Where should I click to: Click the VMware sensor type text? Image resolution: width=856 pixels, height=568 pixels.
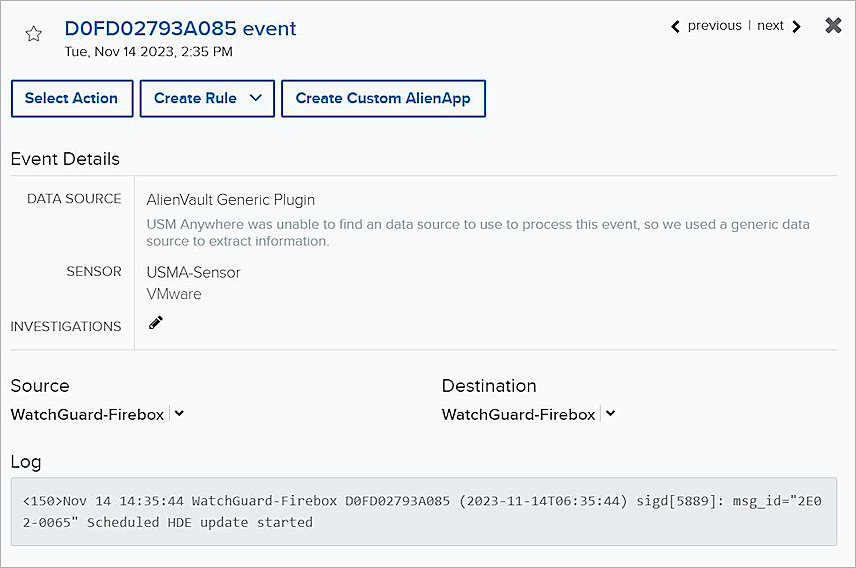[174, 294]
